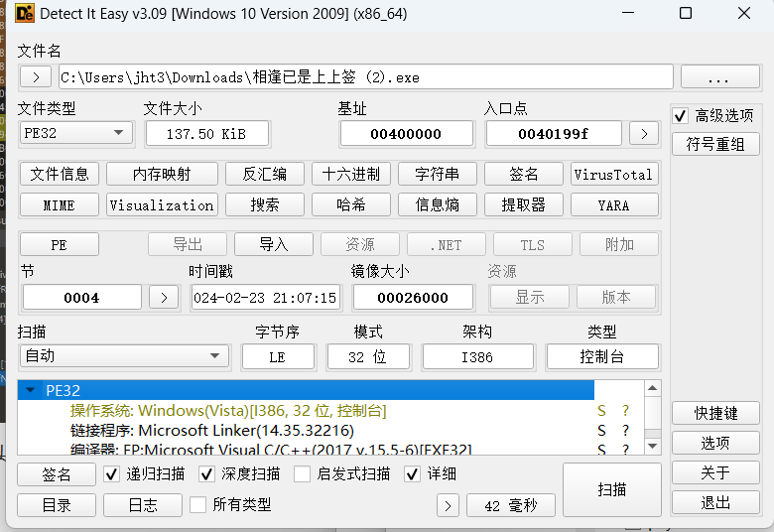Screen dimensions: 774x532
Task: Click the arrow button left of file path
Action: point(36,77)
